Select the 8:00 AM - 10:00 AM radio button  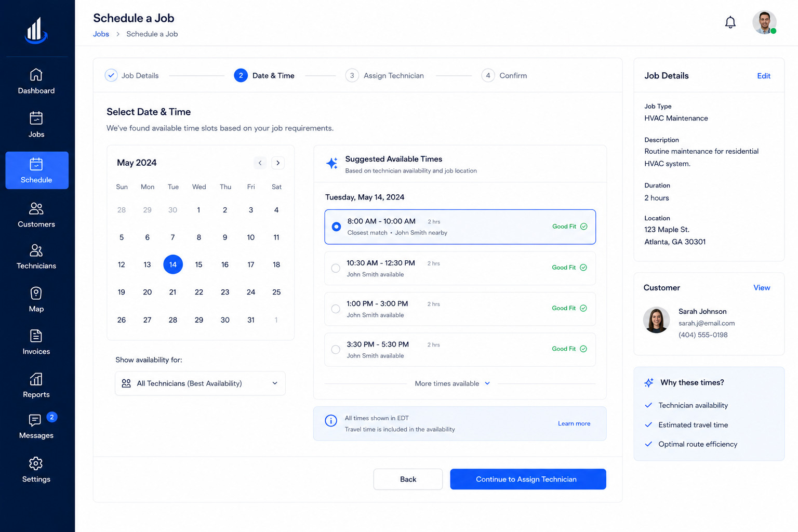click(x=337, y=227)
